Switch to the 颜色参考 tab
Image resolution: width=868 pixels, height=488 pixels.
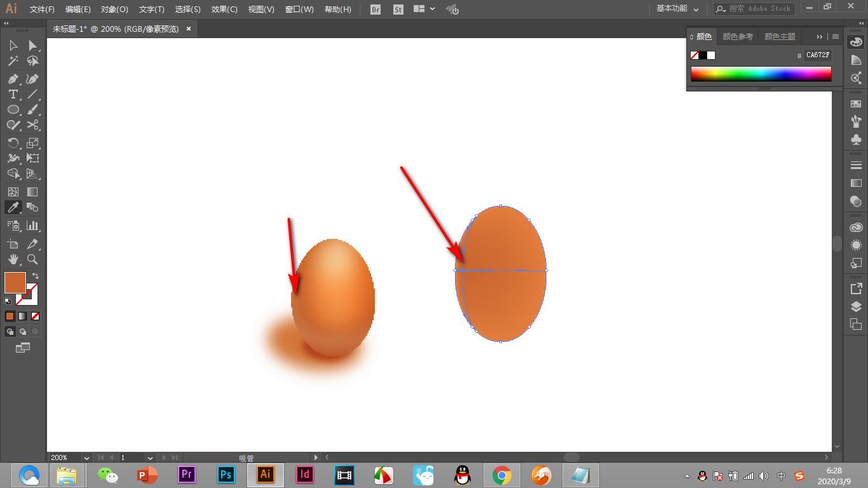pyautogui.click(x=737, y=37)
